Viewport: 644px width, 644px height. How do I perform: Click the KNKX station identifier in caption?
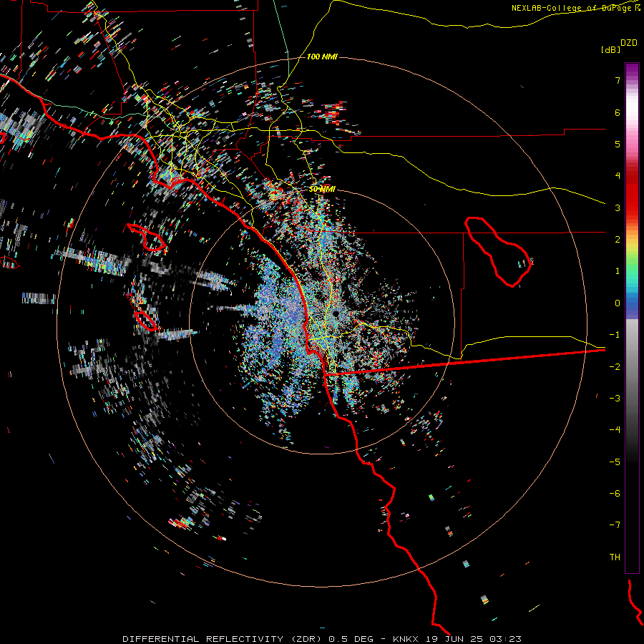407,639
